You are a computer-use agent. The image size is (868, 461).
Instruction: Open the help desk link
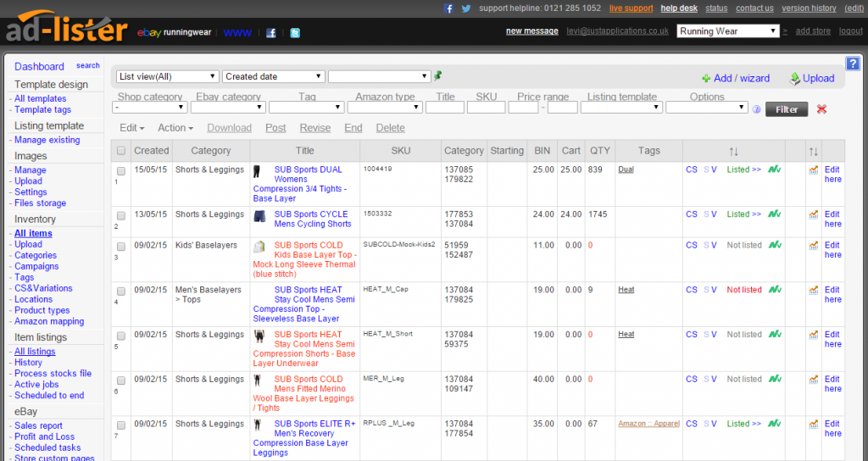(x=679, y=8)
